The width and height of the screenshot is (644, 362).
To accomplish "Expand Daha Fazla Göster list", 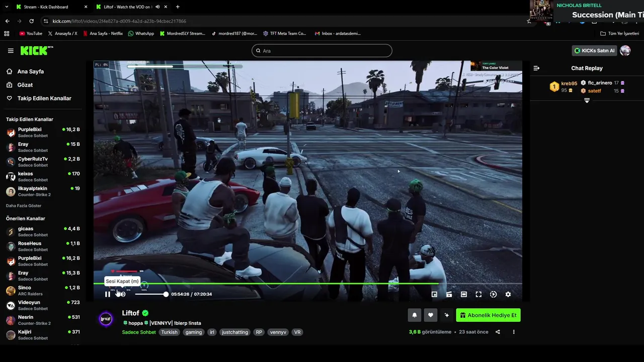I will tap(24, 206).
